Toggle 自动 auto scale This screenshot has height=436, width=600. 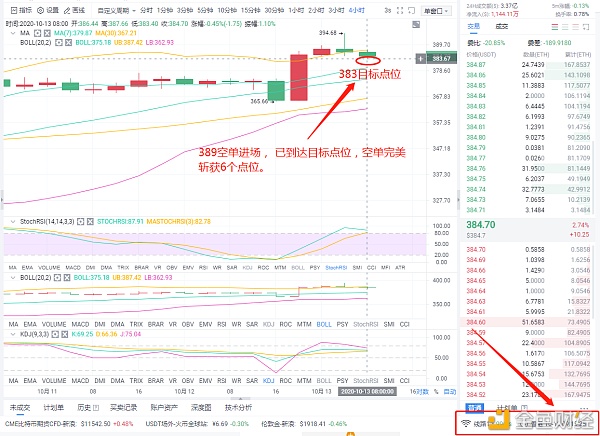(x=450, y=392)
